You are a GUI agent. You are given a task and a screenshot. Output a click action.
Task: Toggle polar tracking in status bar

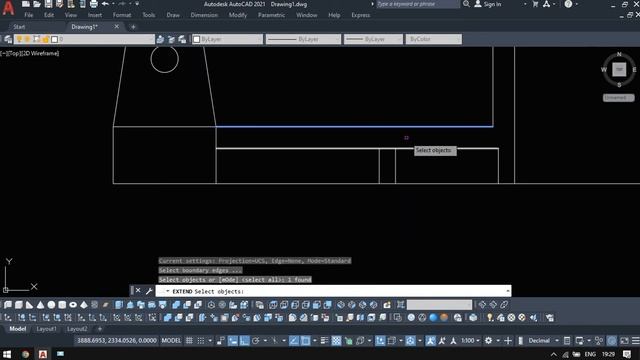point(256,341)
